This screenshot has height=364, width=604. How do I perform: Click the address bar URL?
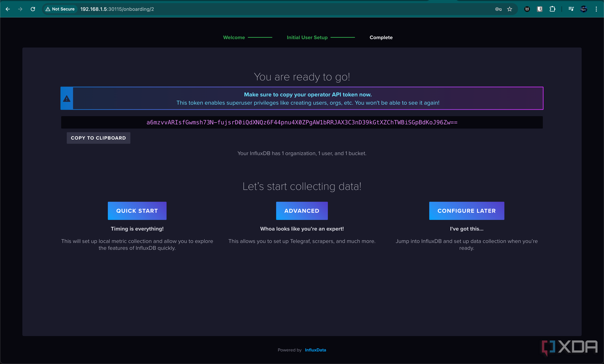pos(117,9)
